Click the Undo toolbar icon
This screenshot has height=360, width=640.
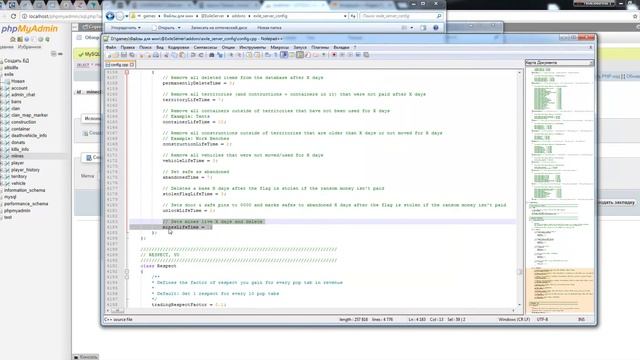[193, 55]
